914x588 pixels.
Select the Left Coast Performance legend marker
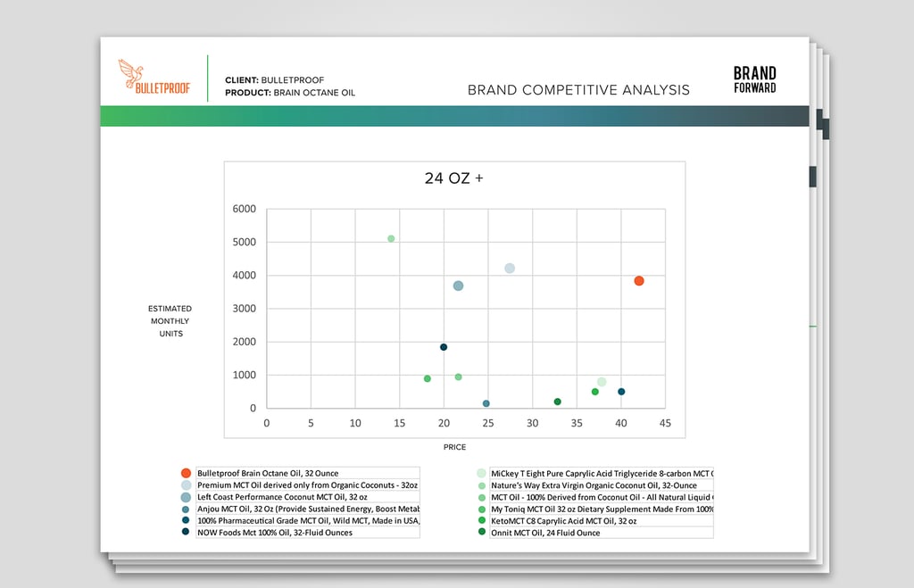186,497
